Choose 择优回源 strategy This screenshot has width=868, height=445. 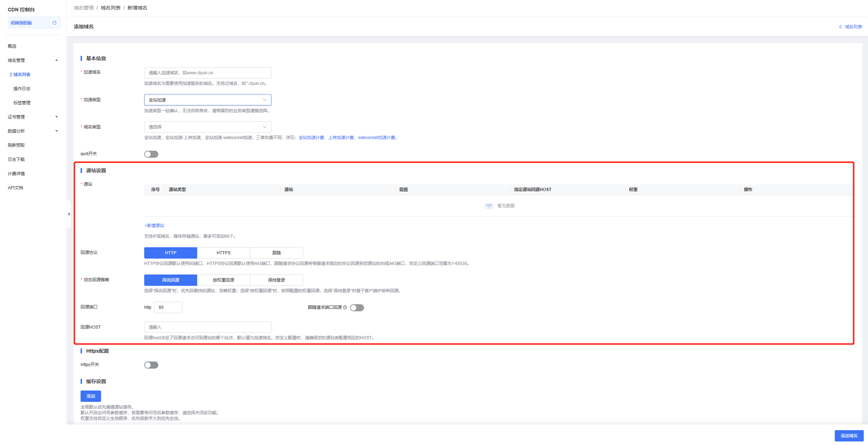tap(171, 280)
